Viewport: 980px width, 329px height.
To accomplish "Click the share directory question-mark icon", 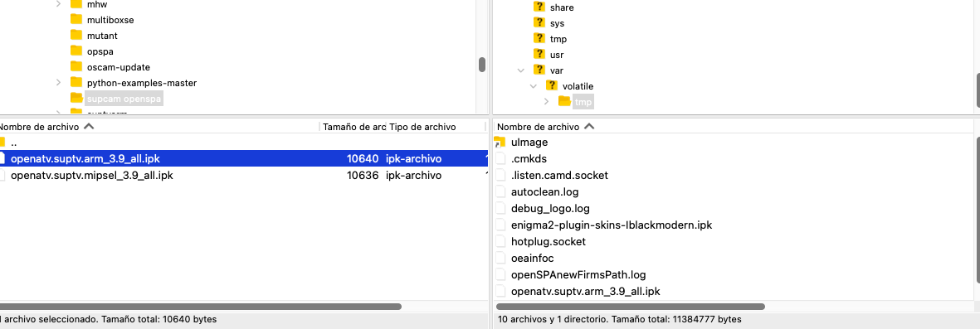I will [539, 7].
